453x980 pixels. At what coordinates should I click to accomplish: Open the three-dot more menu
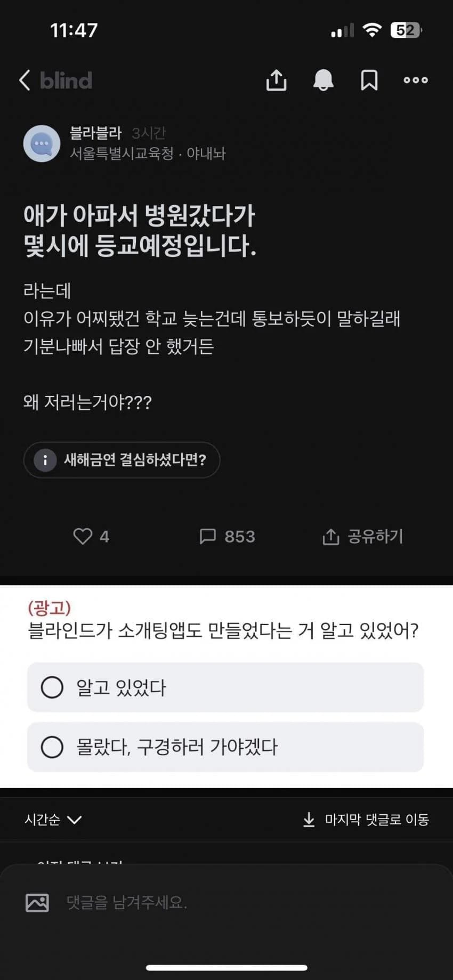pyautogui.click(x=416, y=80)
